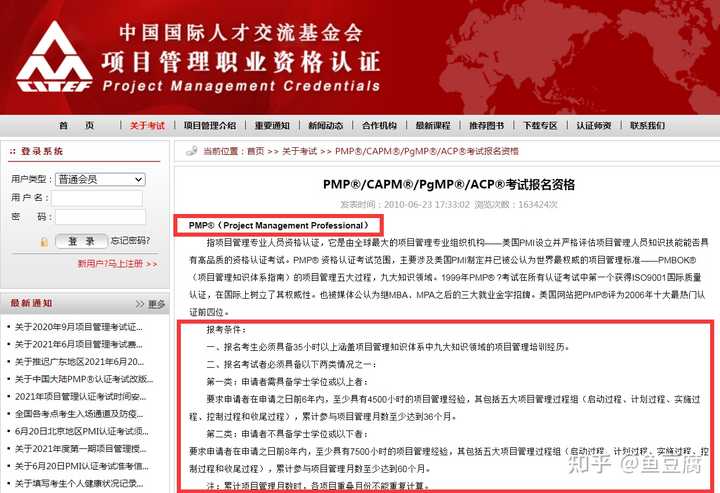Open notice 关于2021年6月项目管理考试...
Viewport: 720px width, 493px height.
pyautogui.click(x=79, y=344)
